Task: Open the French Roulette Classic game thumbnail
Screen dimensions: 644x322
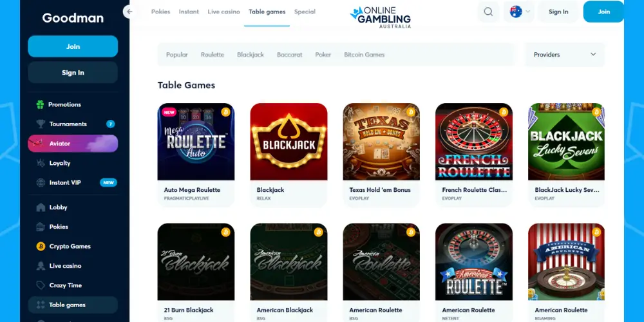Action: click(x=474, y=142)
